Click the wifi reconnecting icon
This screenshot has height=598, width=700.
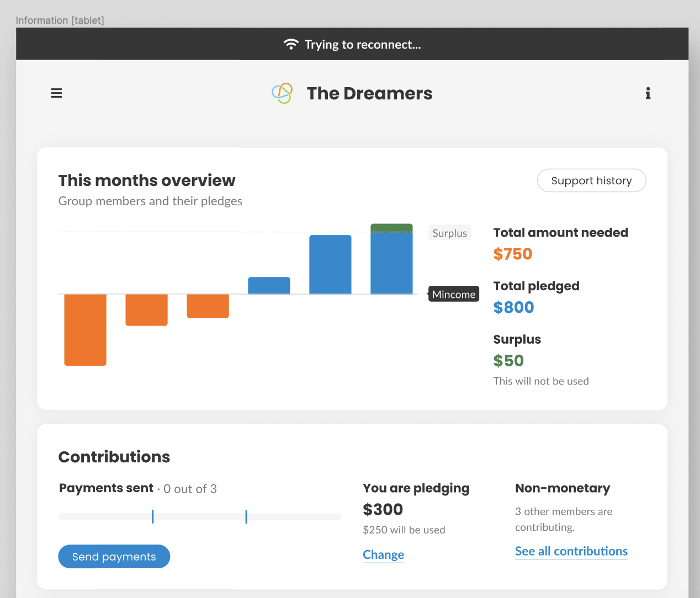291,44
